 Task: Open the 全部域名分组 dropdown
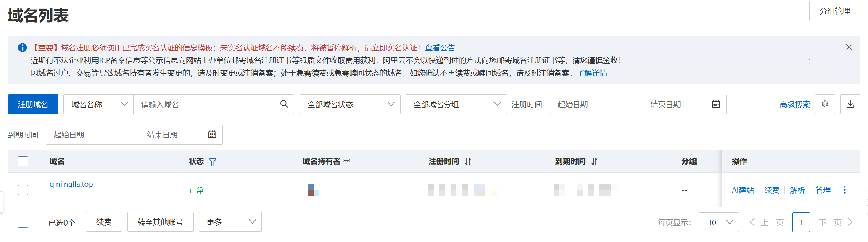click(456, 104)
